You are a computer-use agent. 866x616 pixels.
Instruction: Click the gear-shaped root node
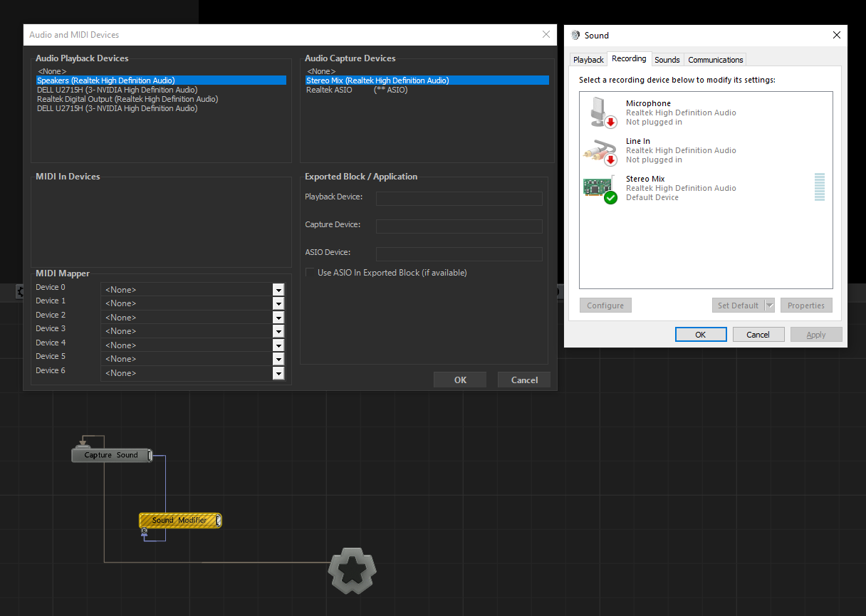(x=353, y=570)
